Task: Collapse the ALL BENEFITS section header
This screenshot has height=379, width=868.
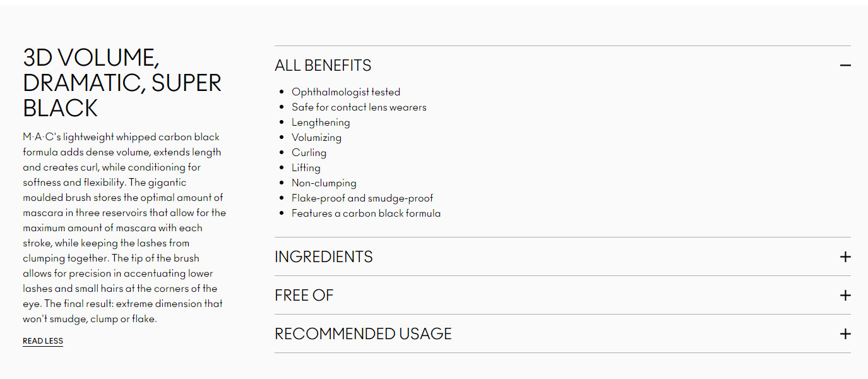Action: pyautogui.click(x=323, y=66)
